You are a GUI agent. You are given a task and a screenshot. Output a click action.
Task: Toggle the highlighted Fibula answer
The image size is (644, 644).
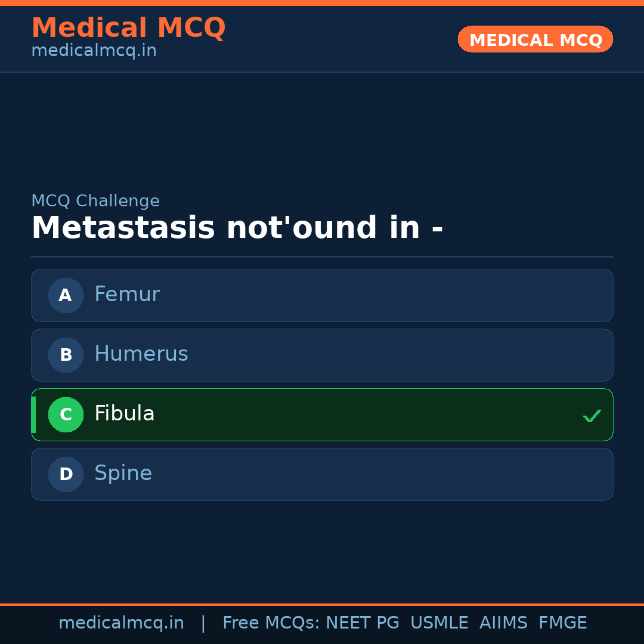(322, 414)
